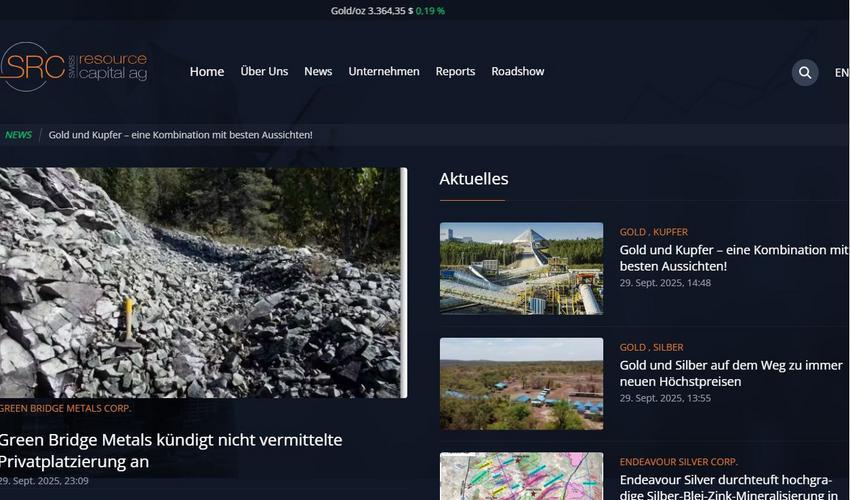This screenshot has width=850, height=500.
Task: Open the Home menu item
Action: coord(207,72)
